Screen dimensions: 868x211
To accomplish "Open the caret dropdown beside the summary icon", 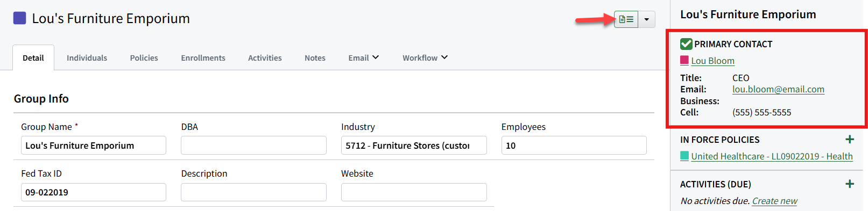I will [x=646, y=19].
